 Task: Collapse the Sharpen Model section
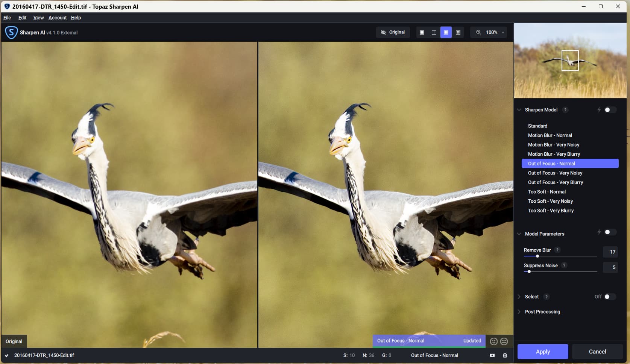519,110
